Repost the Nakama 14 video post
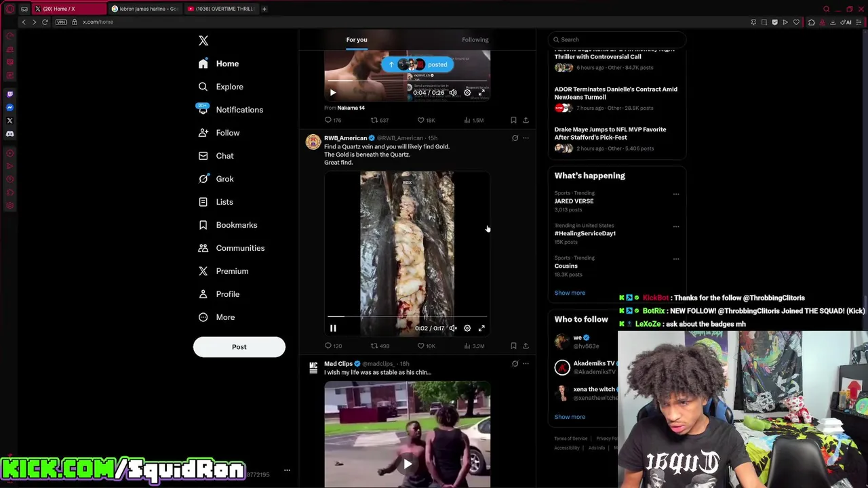Image resolution: width=868 pixels, height=488 pixels. click(380, 120)
